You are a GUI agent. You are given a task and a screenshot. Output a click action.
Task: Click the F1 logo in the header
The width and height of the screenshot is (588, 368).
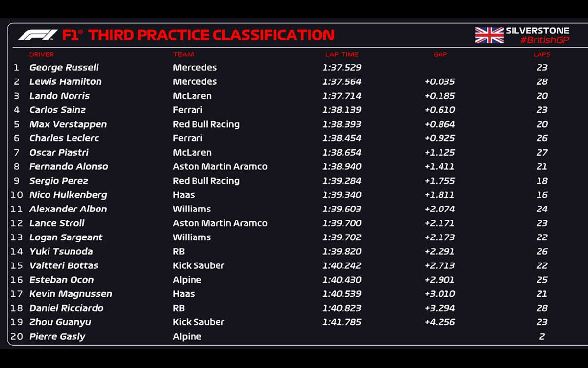tap(38, 35)
